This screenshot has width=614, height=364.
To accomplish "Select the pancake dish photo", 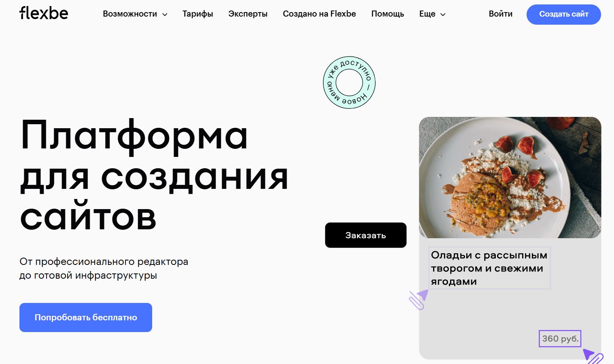I will click(x=510, y=178).
